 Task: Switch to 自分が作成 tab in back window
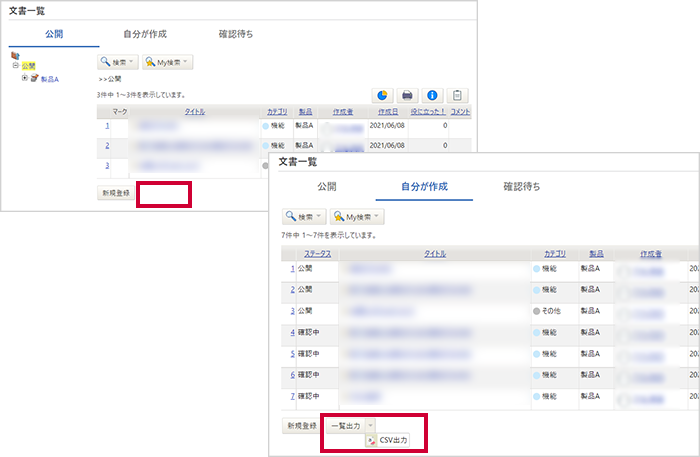coord(145,34)
